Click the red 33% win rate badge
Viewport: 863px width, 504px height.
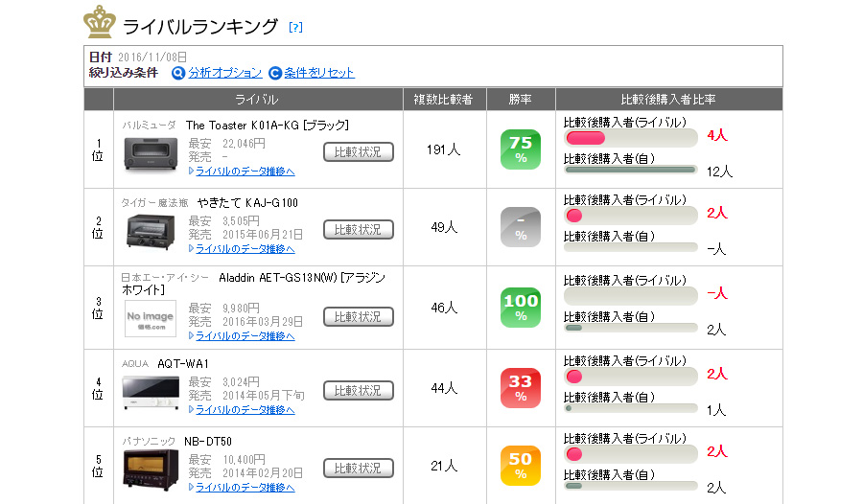click(520, 388)
